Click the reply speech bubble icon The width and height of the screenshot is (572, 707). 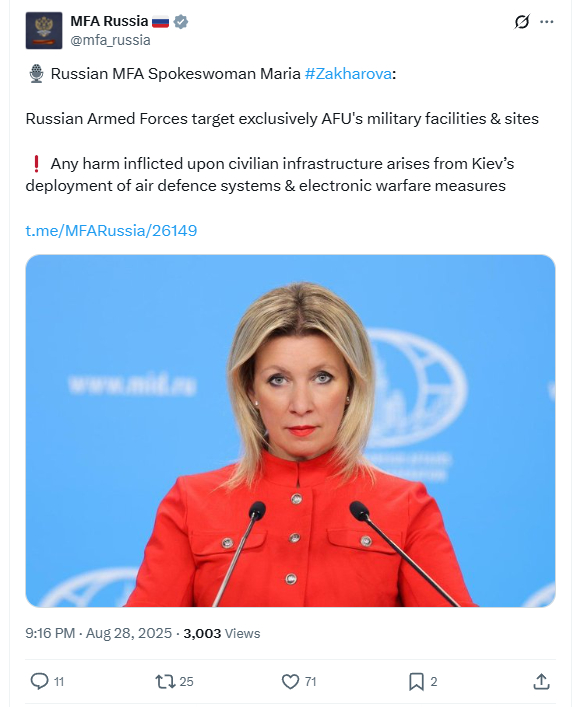[39, 681]
